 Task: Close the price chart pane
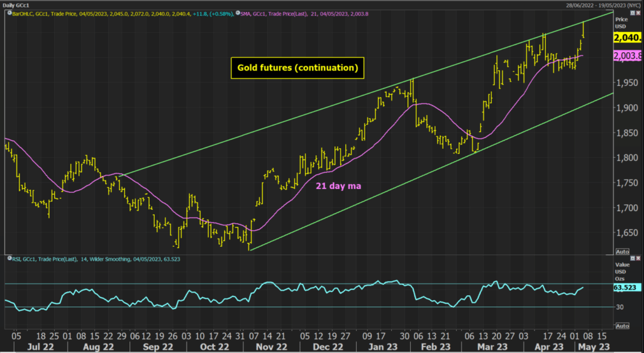click(640, 13)
